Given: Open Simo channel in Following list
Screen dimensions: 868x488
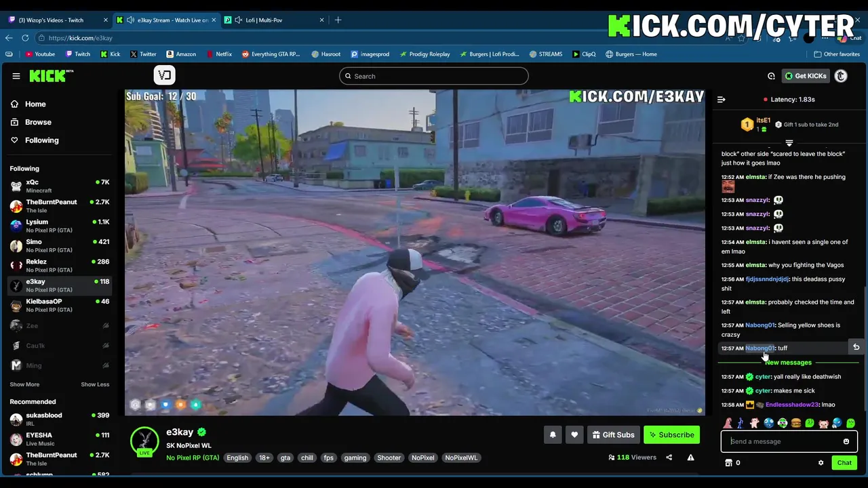Looking at the screenshot, I should click(60, 245).
